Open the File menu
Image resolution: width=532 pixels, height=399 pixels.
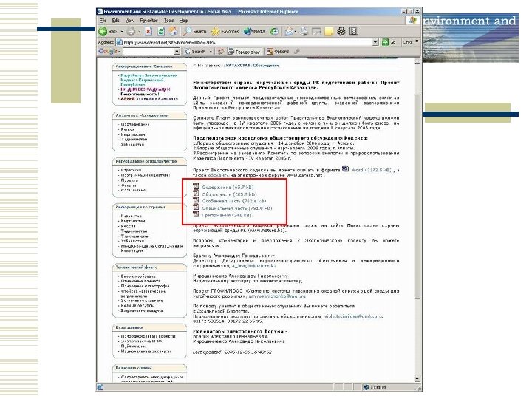[x=103, y=21]
